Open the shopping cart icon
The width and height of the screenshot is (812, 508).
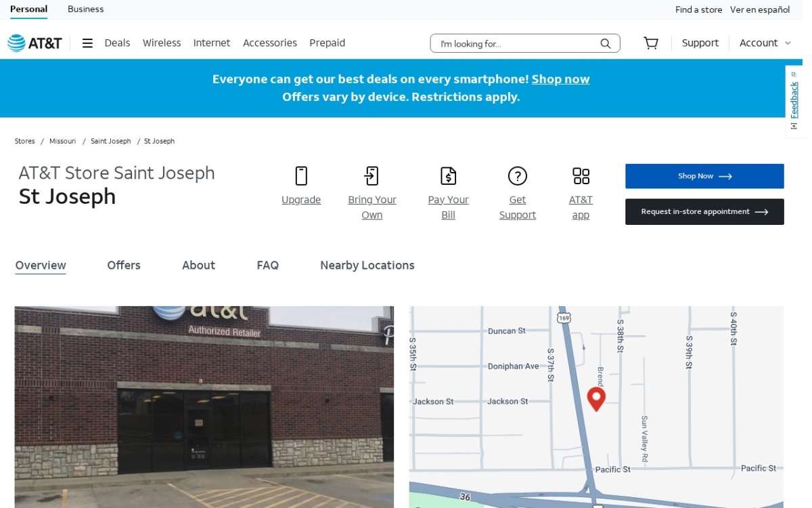point(651,43)
